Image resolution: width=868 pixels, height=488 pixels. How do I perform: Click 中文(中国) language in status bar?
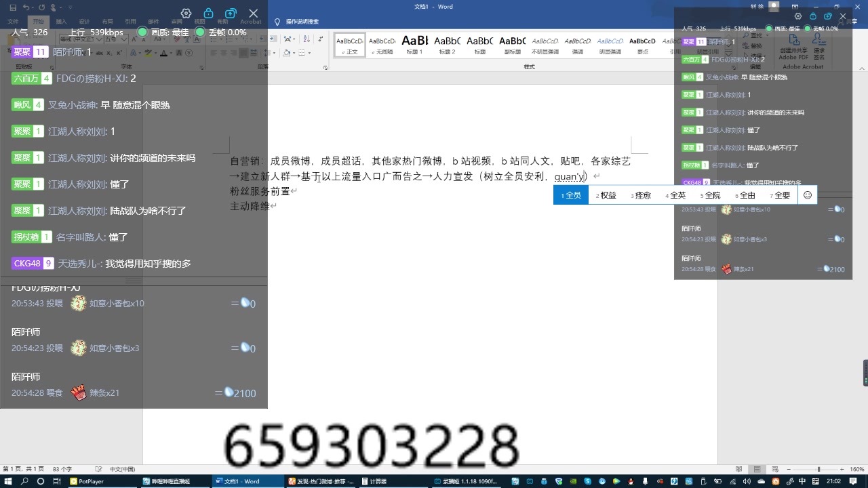(x=122, y=469)
